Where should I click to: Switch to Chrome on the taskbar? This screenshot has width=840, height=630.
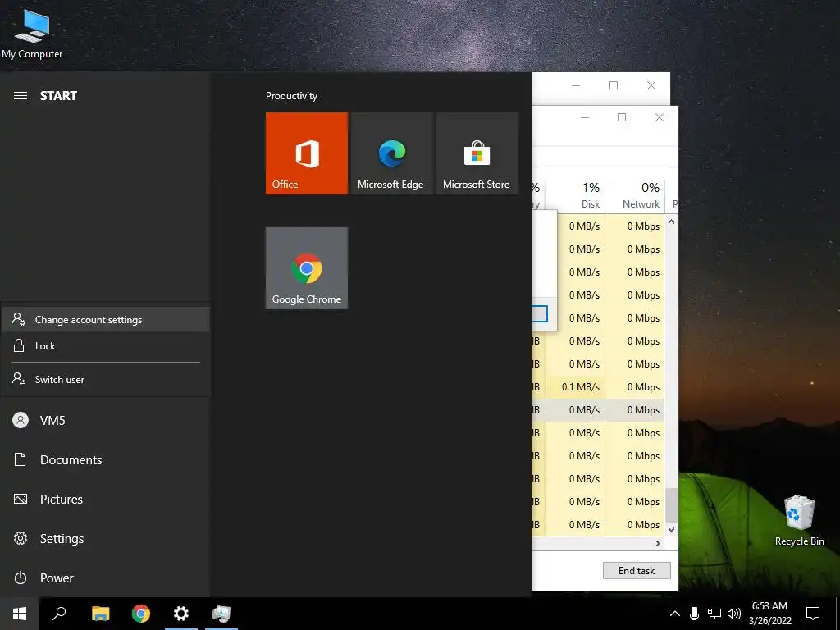click(141, 614)
